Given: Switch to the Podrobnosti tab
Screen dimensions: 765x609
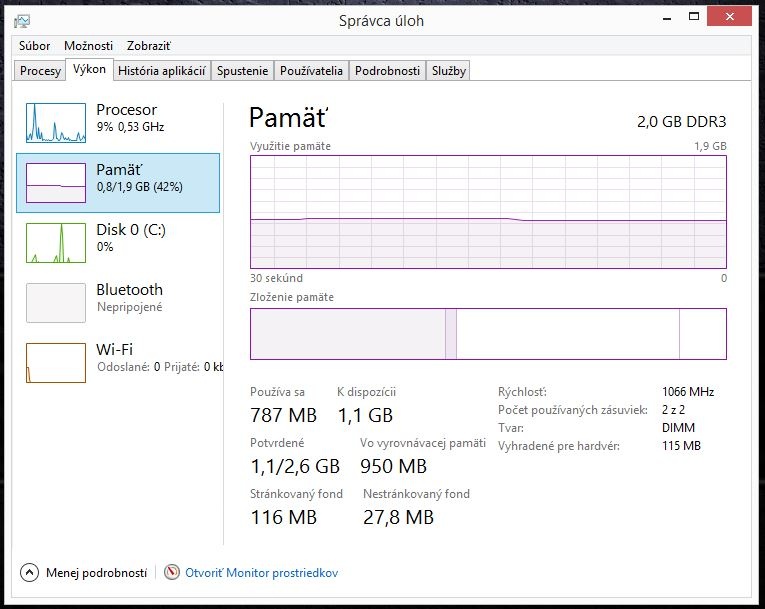Looking at the screenshot, I should [387, 71].
